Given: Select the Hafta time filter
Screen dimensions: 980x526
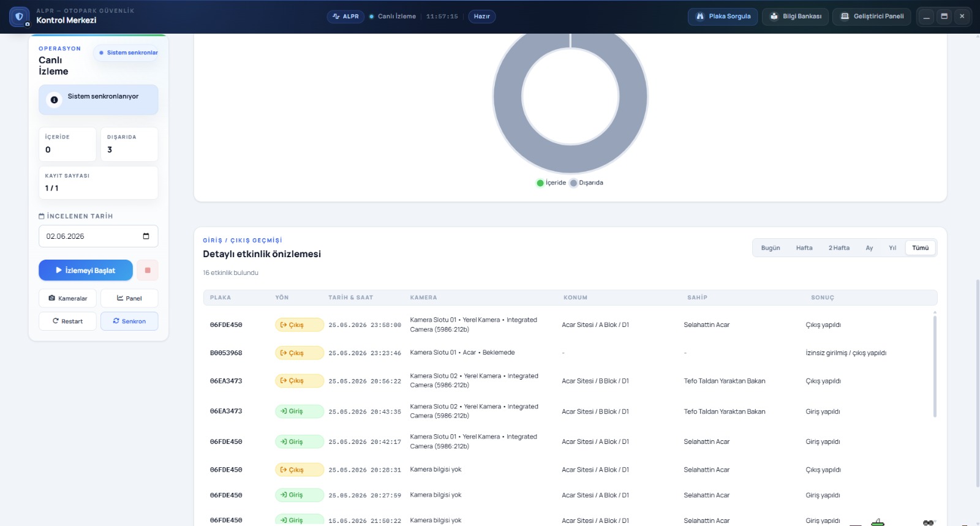Looking at the screenshot, I should coord(804,248).
